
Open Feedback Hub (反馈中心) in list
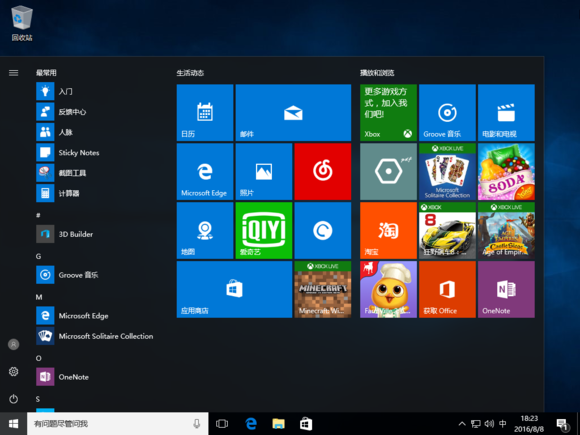[x=100, y=112]
